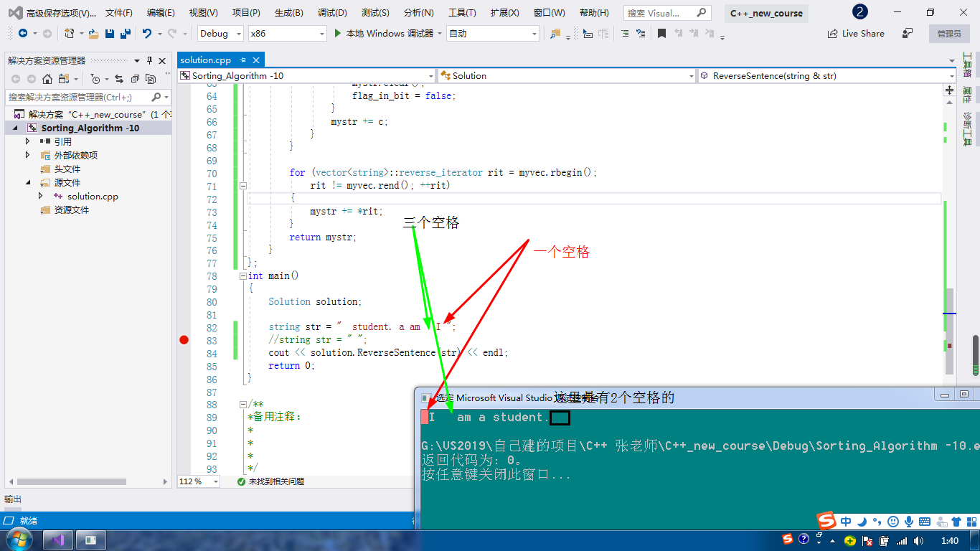The width and height of the screenshot is (980, 551).
Task: Collapse the main() function fold at line 78
Action: pos(243,275)
